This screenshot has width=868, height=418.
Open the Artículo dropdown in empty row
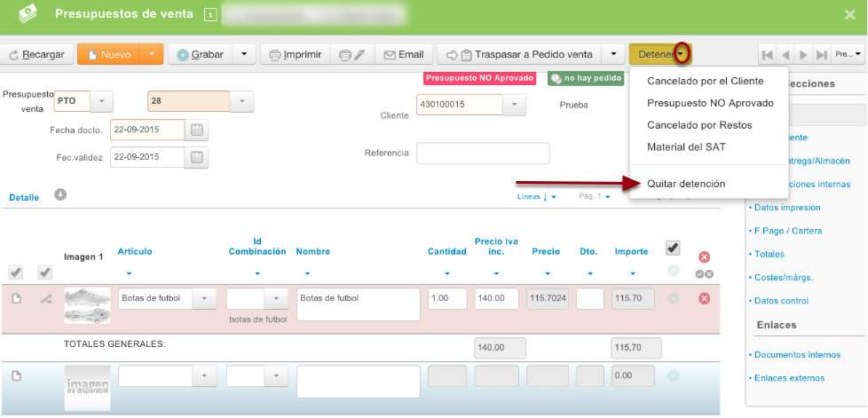coord(204,376)
